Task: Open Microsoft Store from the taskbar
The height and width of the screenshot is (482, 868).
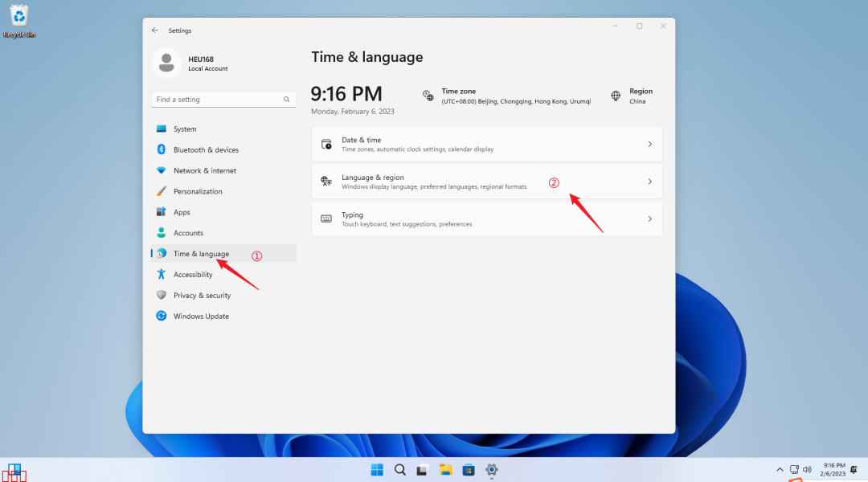Action: click(x=469, y=470)
